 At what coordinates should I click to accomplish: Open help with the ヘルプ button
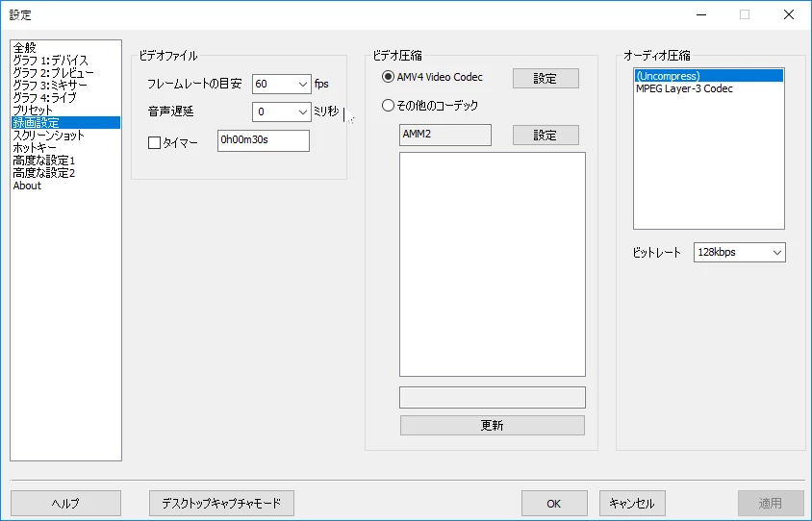65,504
